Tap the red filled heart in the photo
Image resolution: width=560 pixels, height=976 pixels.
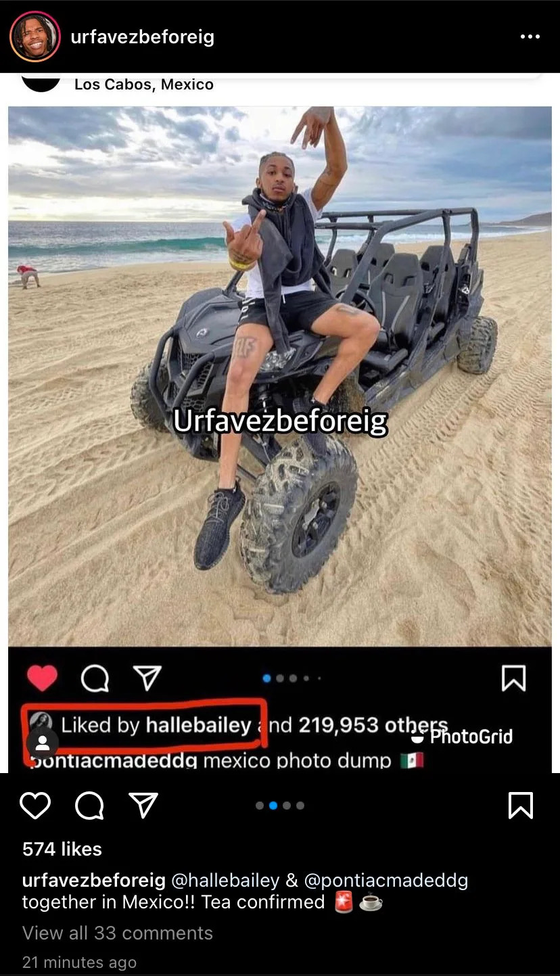point(42,678)
